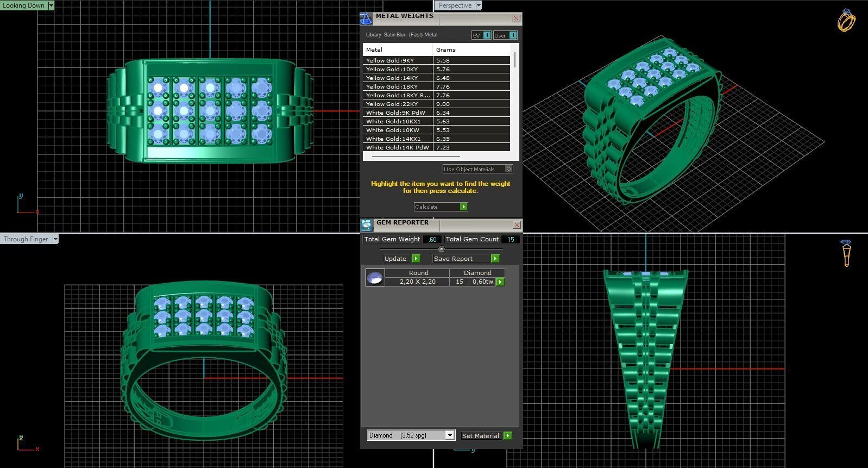Image resolution: width=868 pixels, height=468 pixels.
Task: Click the Diamond type cell in gem table
Action: click(477, 273)
